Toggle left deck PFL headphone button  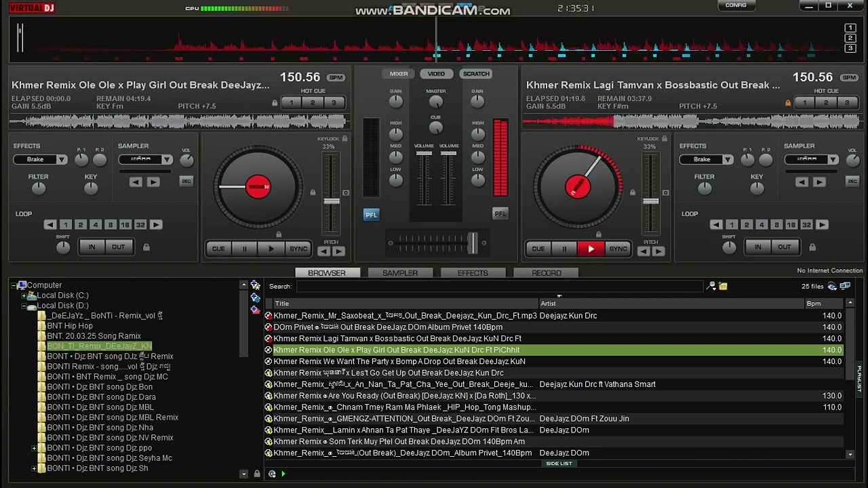click(x=371, y=214)
